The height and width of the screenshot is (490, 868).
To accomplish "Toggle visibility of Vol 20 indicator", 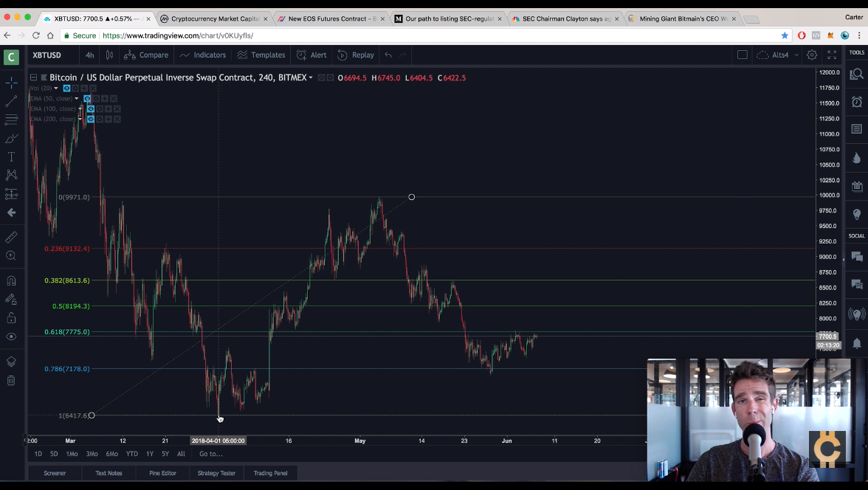I will (66, 88).
